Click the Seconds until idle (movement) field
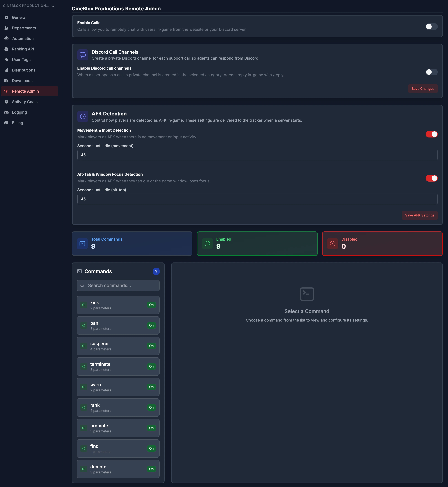This screenshot has height=487, width=448. (x=257, y=155)
